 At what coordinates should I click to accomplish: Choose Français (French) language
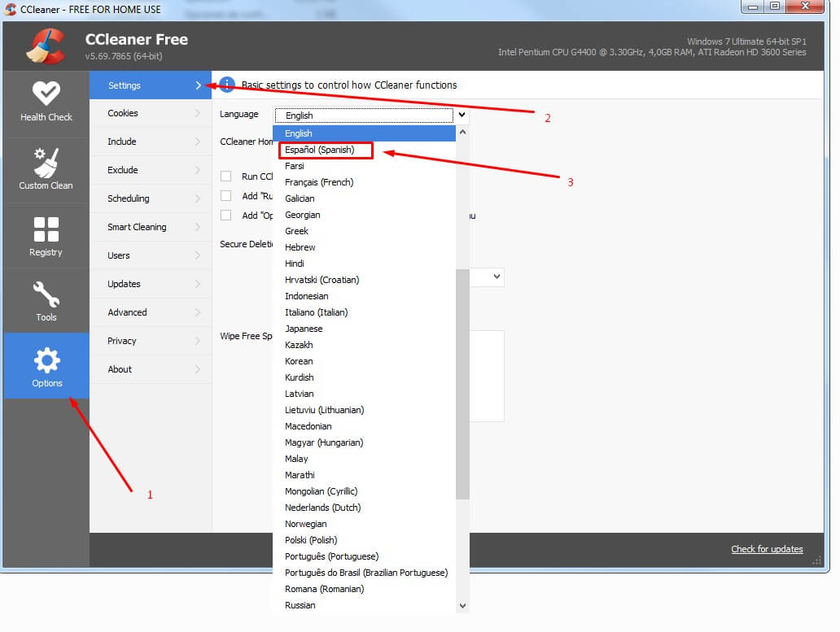point(365,182)
